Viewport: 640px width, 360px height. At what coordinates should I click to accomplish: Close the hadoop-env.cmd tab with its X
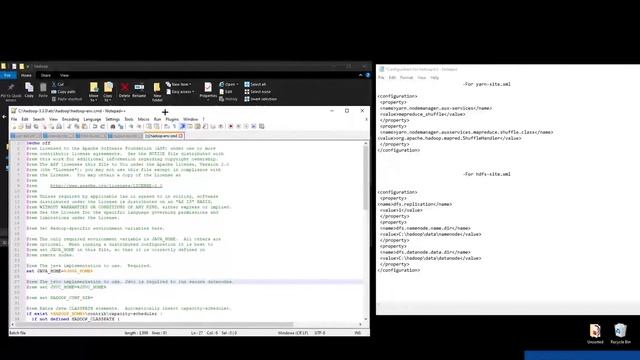click(180, 136)
